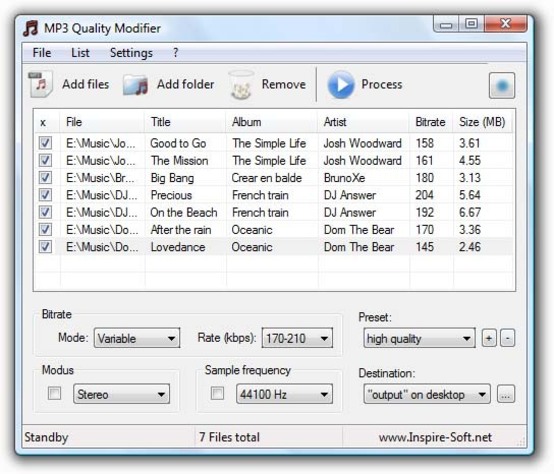Uncheck the Lovedance row checkbox

click(45, 247)
